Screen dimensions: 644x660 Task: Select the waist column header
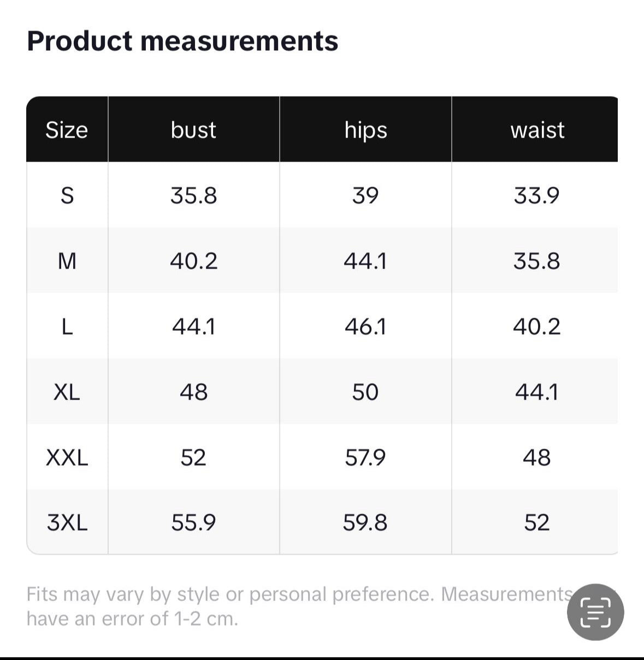(537, 130)
